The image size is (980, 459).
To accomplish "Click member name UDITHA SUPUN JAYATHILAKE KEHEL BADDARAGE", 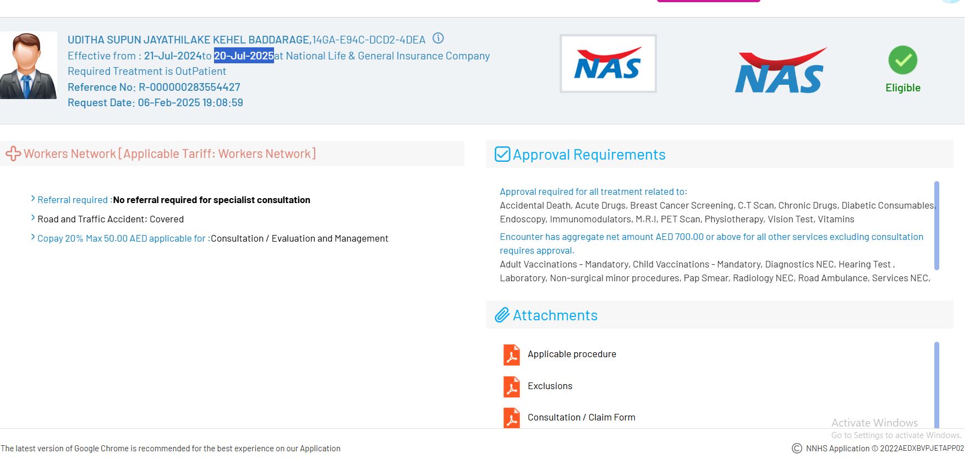I will (189, 40).
